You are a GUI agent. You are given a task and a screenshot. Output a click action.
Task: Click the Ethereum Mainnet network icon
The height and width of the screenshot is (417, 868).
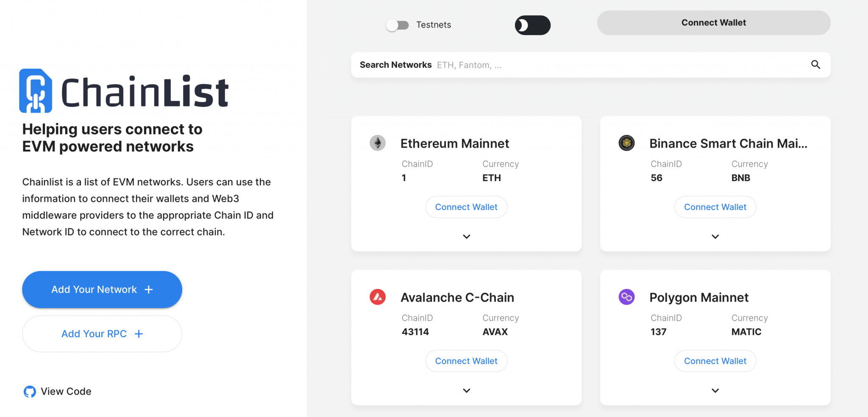click(378, 143)
